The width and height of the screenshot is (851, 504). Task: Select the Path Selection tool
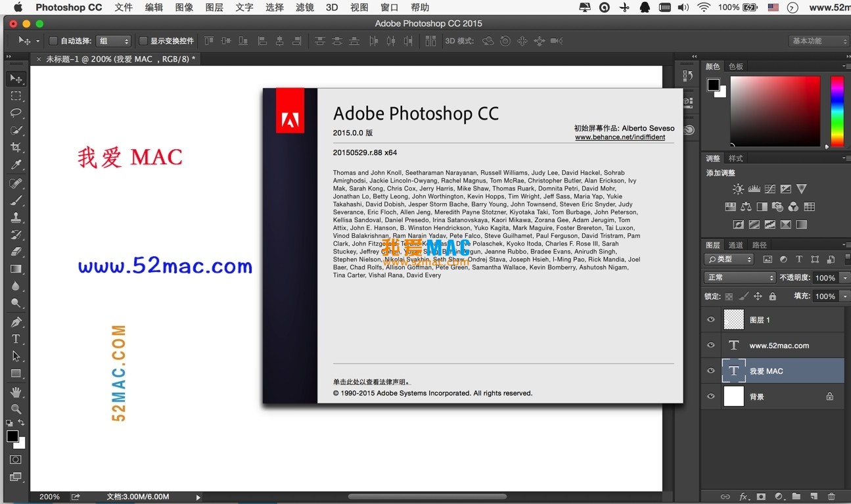[x=16, y=356]
